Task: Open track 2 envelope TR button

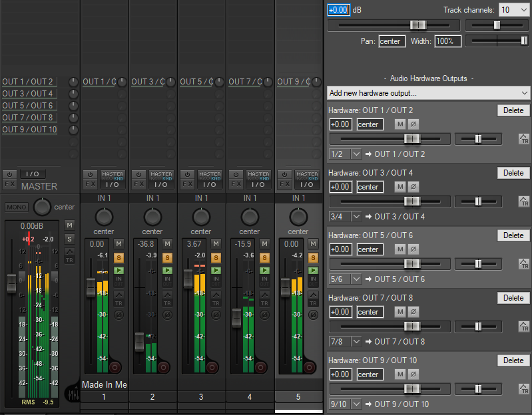Action: click(x=167, y=299)
